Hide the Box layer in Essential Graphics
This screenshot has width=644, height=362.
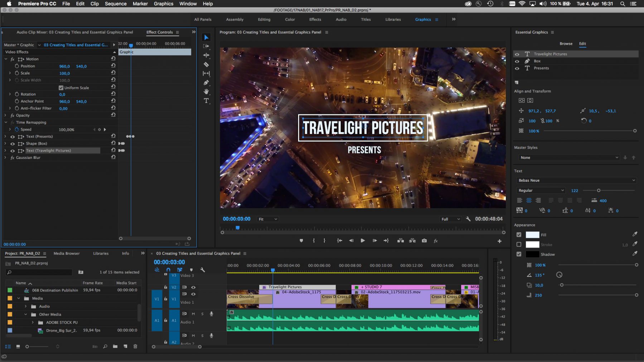pos(517,61)
